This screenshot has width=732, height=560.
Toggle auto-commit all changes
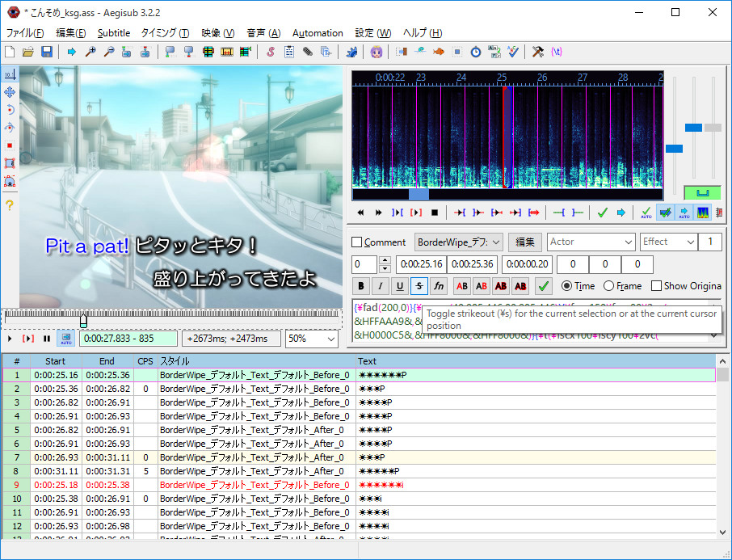(x=646, y=213)
